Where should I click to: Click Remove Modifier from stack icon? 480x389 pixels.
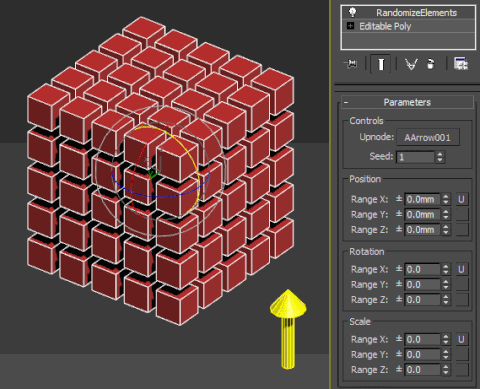[x=430, y=63]
